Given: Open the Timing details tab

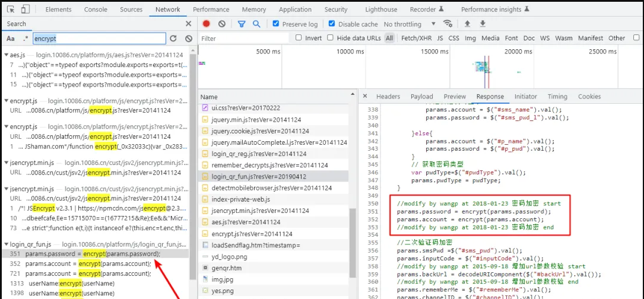Looking at the screenshot, I should pos(557,97).
